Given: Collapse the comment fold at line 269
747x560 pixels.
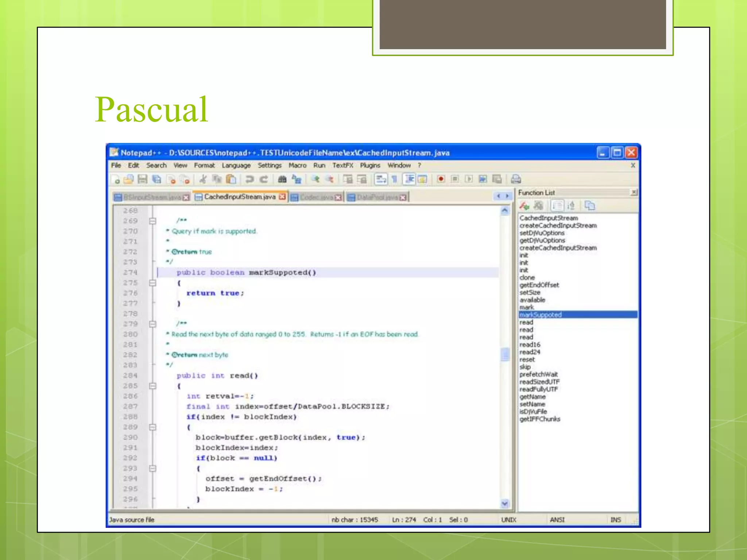Looking at the screenshot, I should [153, 221].
